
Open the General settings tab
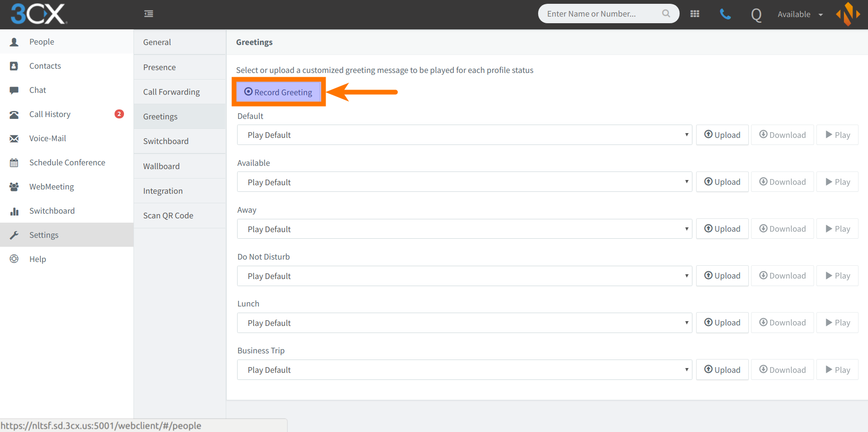click(x=180, y=42)
